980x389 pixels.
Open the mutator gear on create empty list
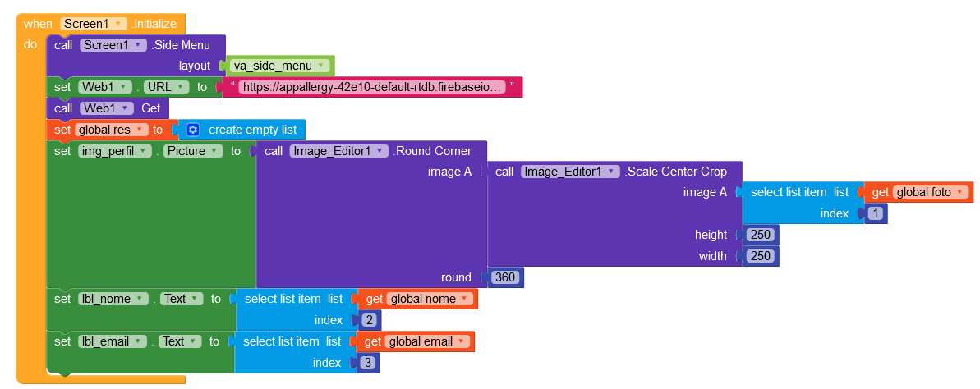click(x=193, y=130)
